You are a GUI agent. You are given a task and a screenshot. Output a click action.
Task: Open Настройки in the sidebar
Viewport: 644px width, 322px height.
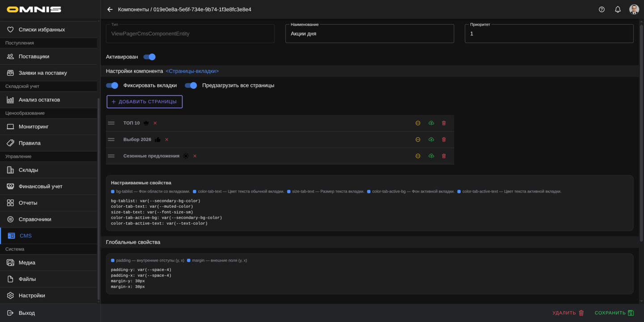[x=48, y=296]
